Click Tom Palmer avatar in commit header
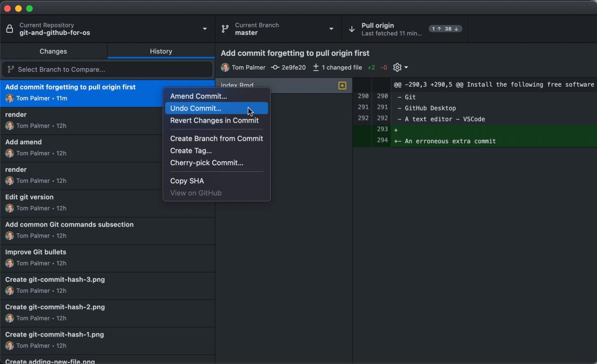Viewport: 597px width, 364px height. tap(225, 67)
